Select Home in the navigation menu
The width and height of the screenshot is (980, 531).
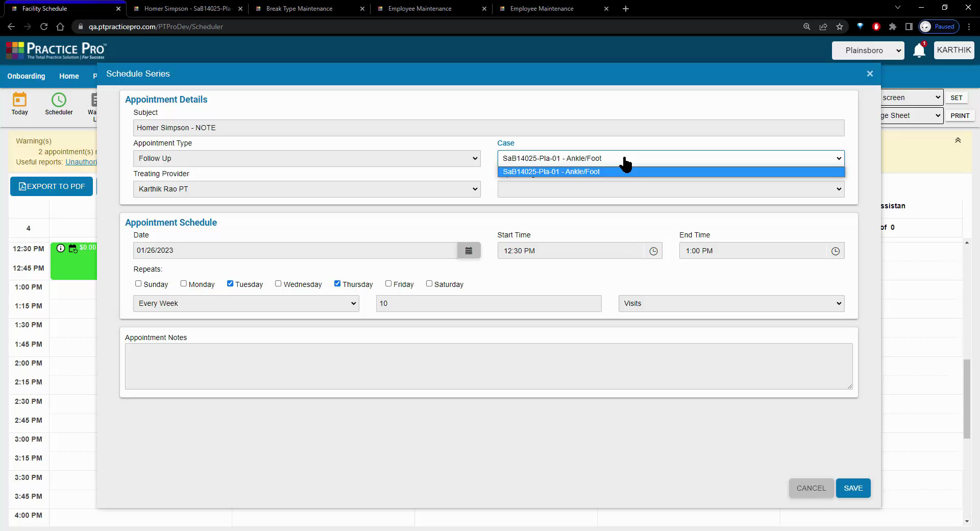tap(69, 76)
